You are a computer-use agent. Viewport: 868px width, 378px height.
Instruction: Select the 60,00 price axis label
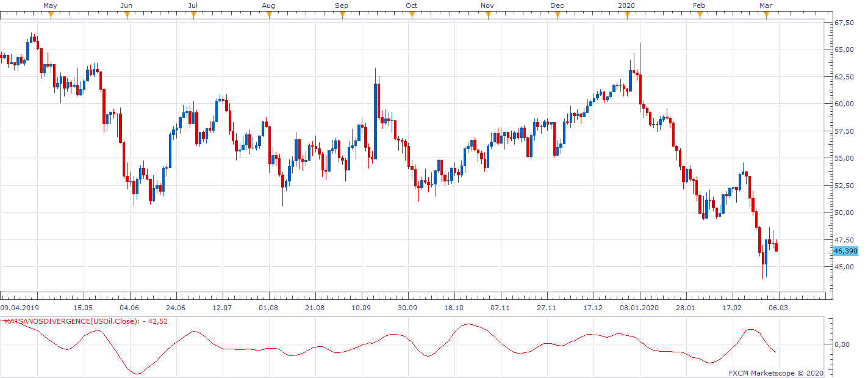pyautogui.click(x=844, y=104)
